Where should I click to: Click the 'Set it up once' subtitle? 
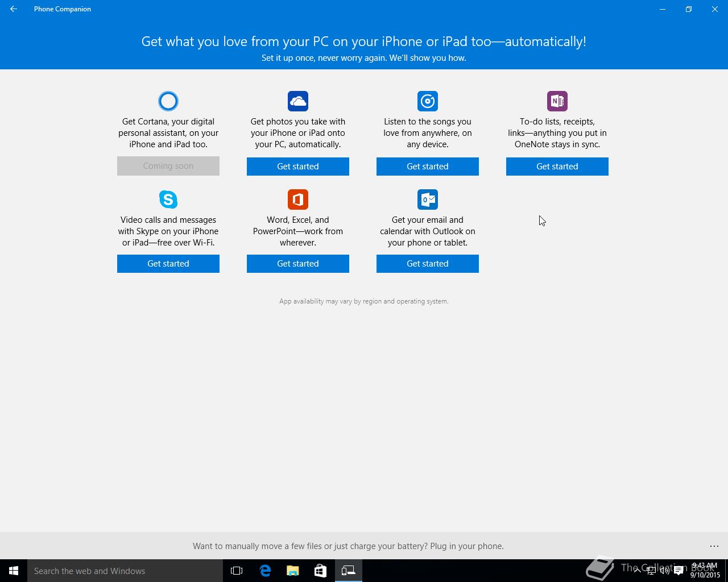[x=364, y=58]
